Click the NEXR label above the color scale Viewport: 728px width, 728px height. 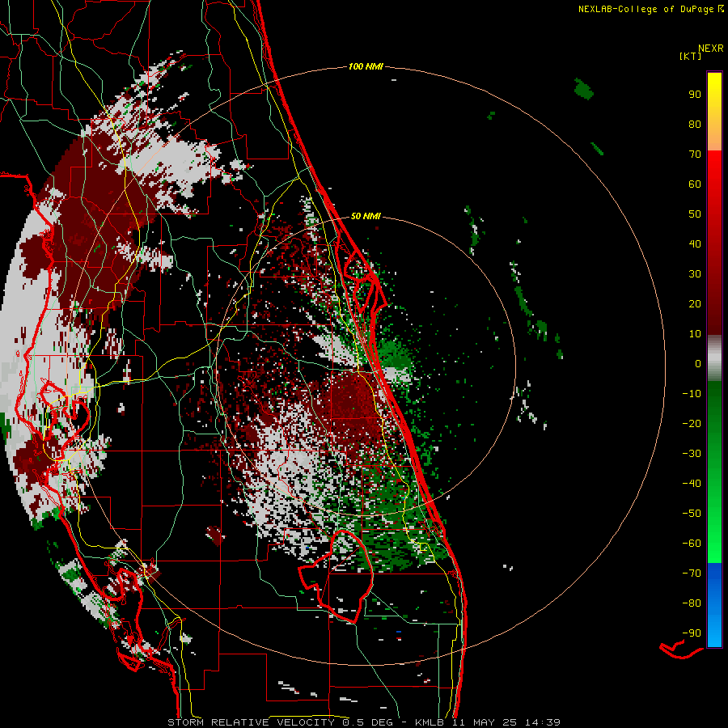point(711,49)
